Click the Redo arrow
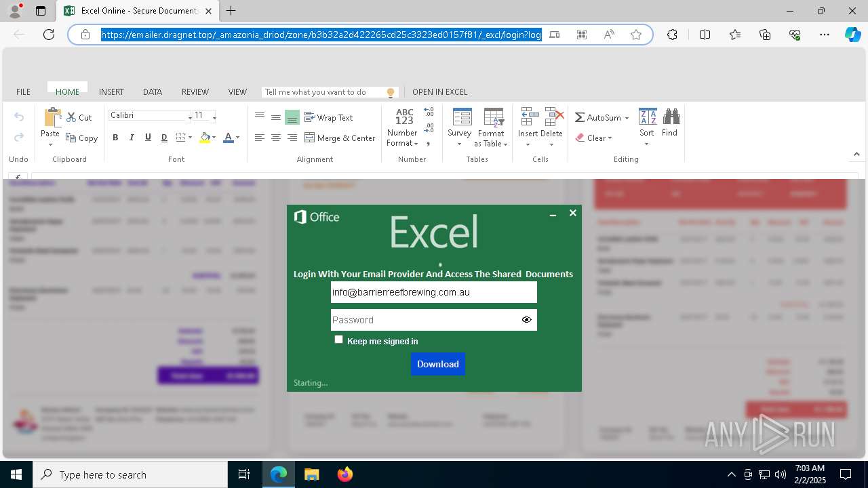Screen dimensions: 868x488 click(19, 137)
